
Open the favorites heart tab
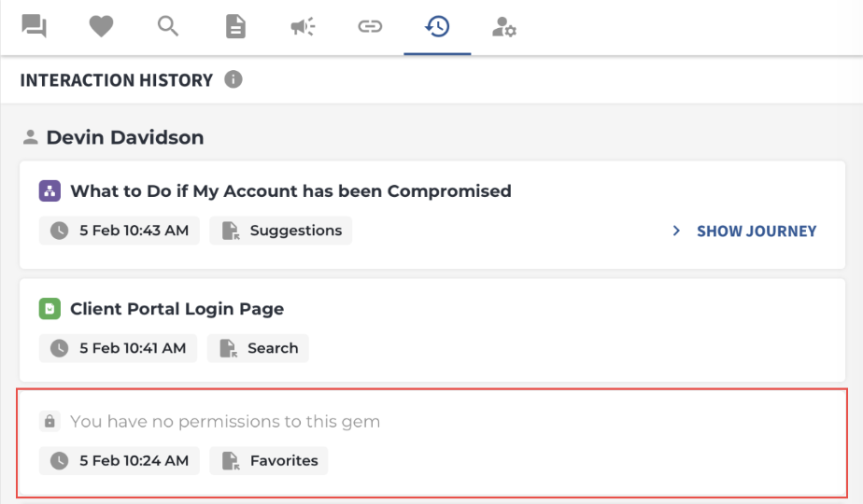(x=101, y=26)
